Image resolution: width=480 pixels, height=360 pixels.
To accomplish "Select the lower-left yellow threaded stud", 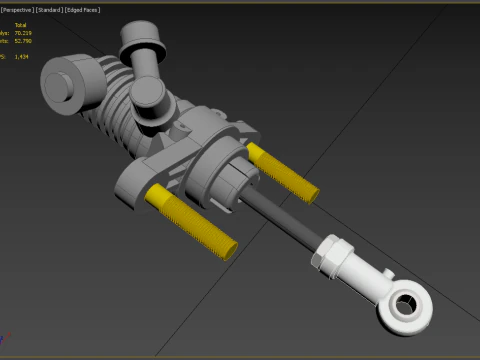I will 191,222.
